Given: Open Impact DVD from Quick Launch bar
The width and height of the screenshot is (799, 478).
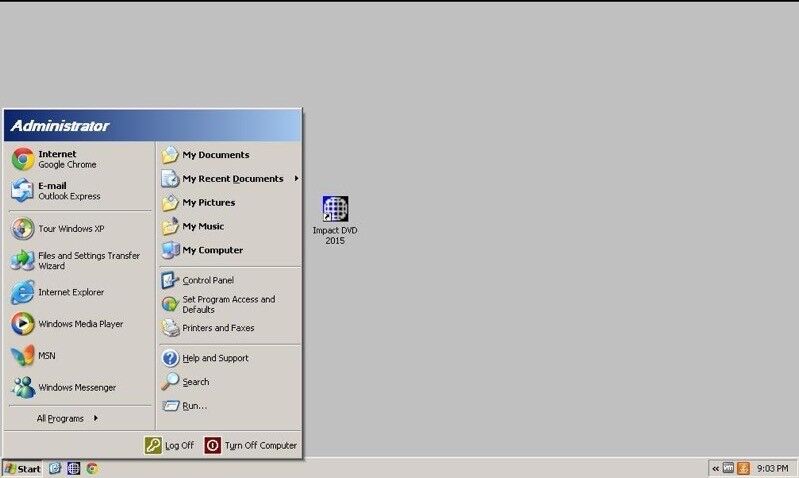Looking at the screenshot, I should tap(73, 468).
